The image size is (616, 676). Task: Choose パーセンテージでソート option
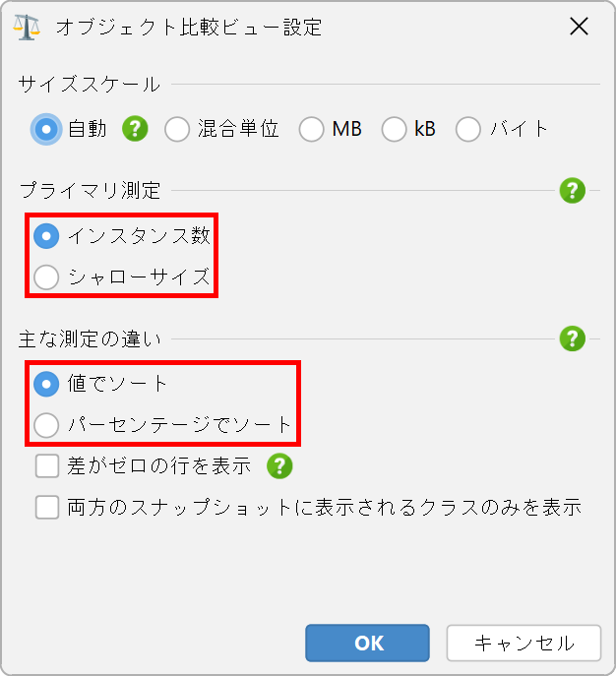[46, 425]
